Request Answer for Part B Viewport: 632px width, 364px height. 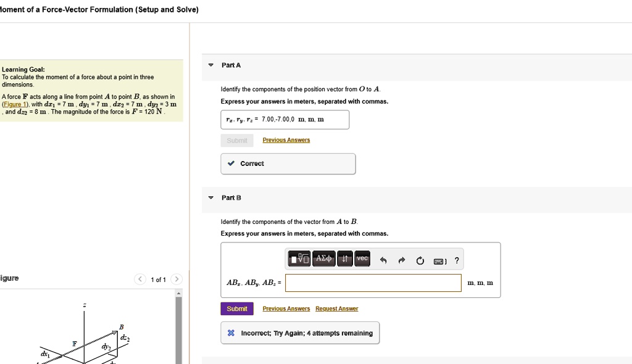[336, 308]
